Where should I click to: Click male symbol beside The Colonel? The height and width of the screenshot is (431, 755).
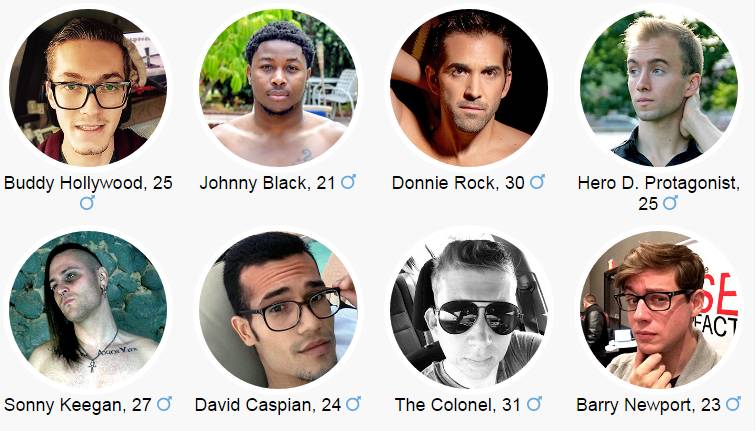tap(534, 404)
